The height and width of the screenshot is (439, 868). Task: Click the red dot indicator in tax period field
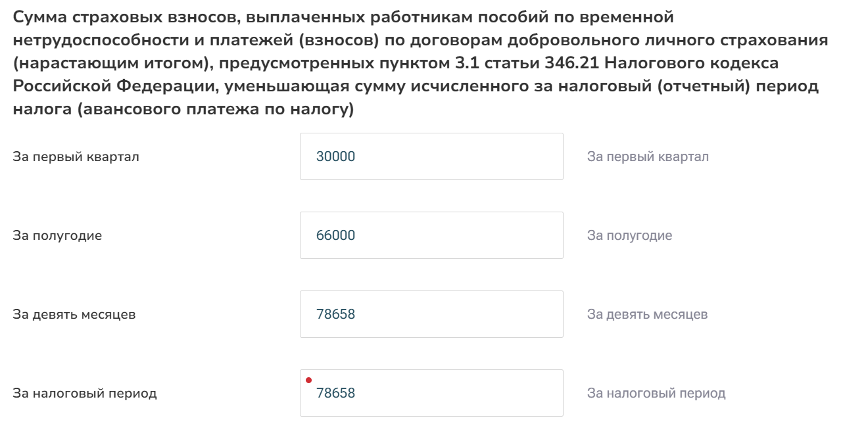pyautogui.click(x=308, y=380)
